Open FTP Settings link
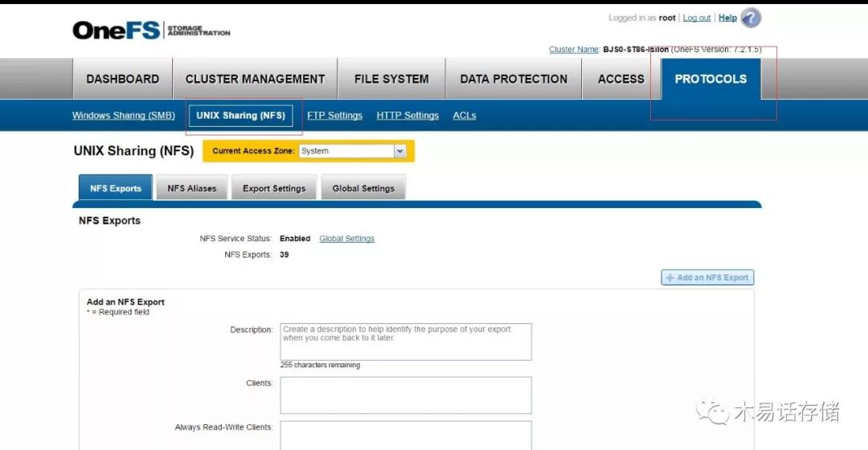The width and height of the screenshot is (868, 450). coord(335,115)
